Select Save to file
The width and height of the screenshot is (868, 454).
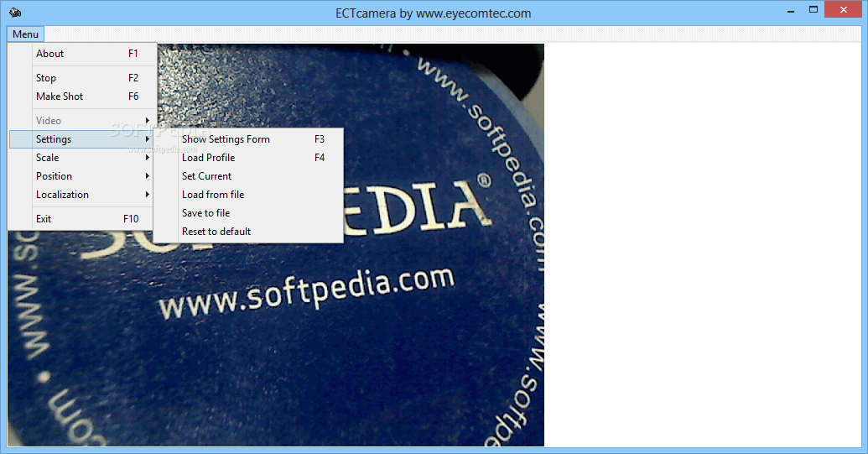pos(248,213)
